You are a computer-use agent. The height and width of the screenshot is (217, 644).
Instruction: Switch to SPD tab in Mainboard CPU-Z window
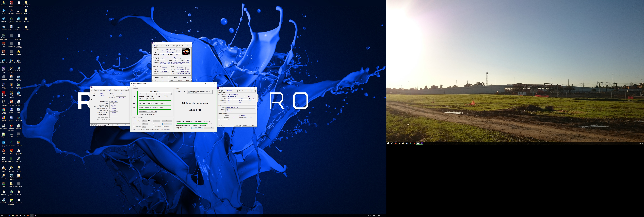[x=239, y=91]
